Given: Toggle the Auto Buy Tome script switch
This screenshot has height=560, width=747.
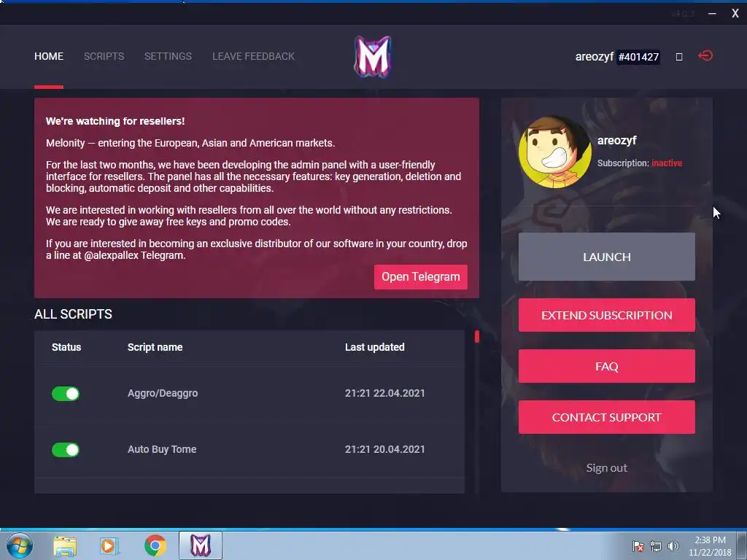Looking at the screenshot, I should pyautogui.click(x=66, y=450).
